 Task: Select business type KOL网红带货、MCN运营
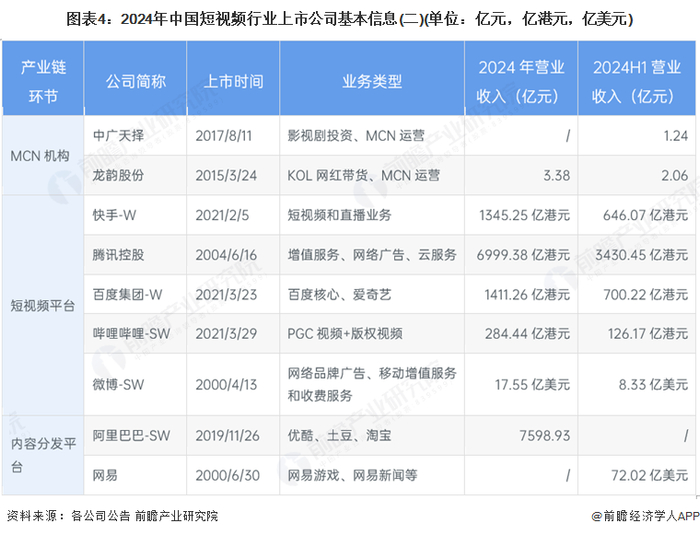point(363,175)
